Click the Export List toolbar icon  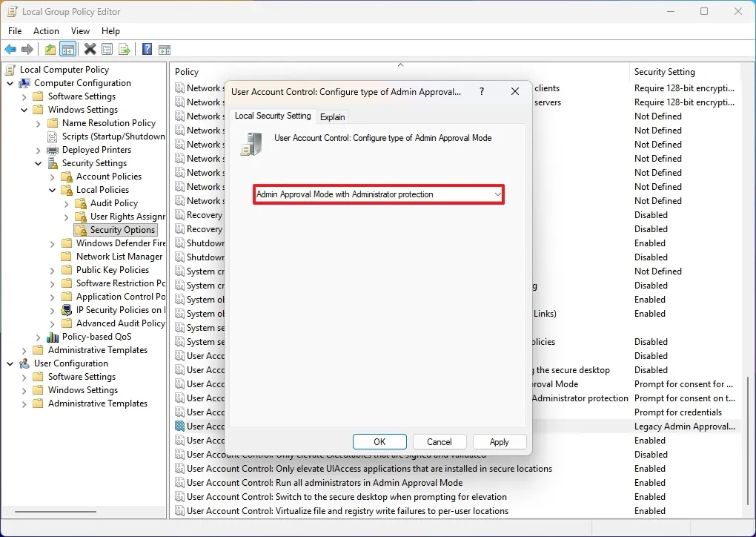[x=125, y=49]
